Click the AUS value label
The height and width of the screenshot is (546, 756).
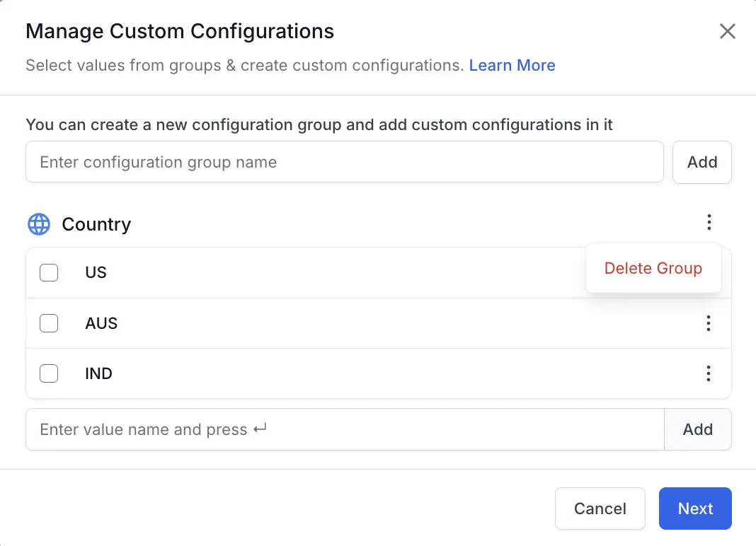tap(101, 323)
